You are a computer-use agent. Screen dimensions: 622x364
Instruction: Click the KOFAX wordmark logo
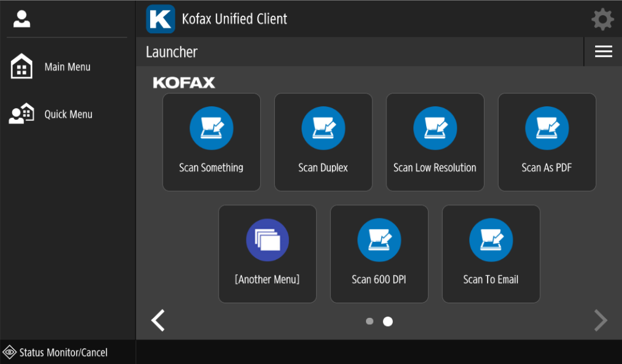(x=184, y=83)
